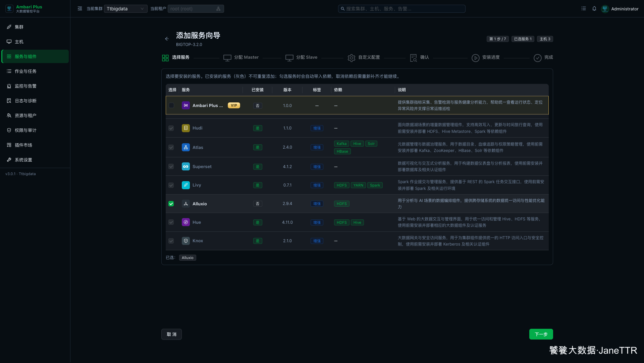The height and width of the screenshot is (363, 644).
Task: Click the Atlas service icon
Action: (186, 147)
